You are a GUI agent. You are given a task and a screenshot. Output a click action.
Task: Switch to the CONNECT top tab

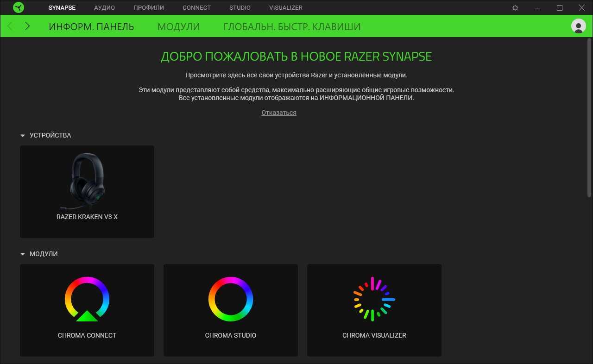click(196, 8)
